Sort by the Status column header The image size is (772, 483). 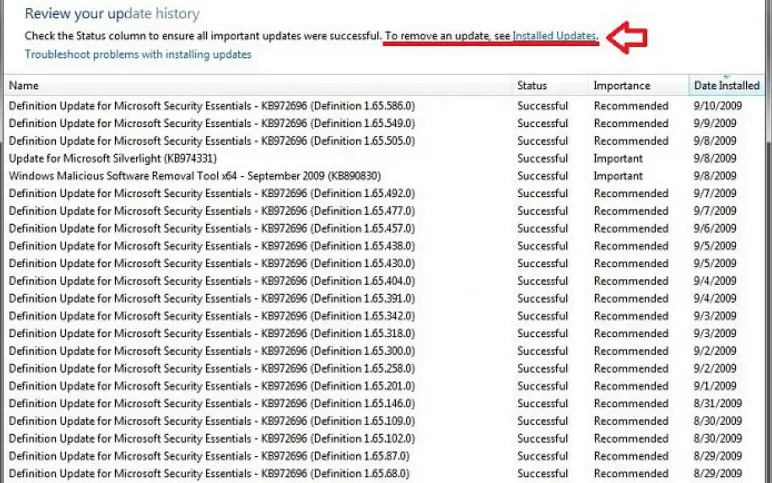click(x=549, y=85)
